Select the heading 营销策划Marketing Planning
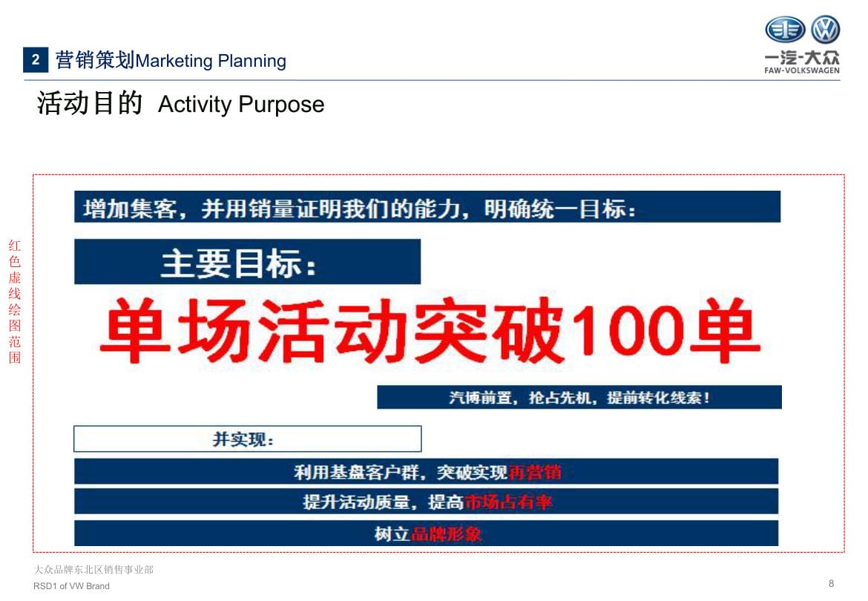Screen dimensions: 868x601 [171, 60]
